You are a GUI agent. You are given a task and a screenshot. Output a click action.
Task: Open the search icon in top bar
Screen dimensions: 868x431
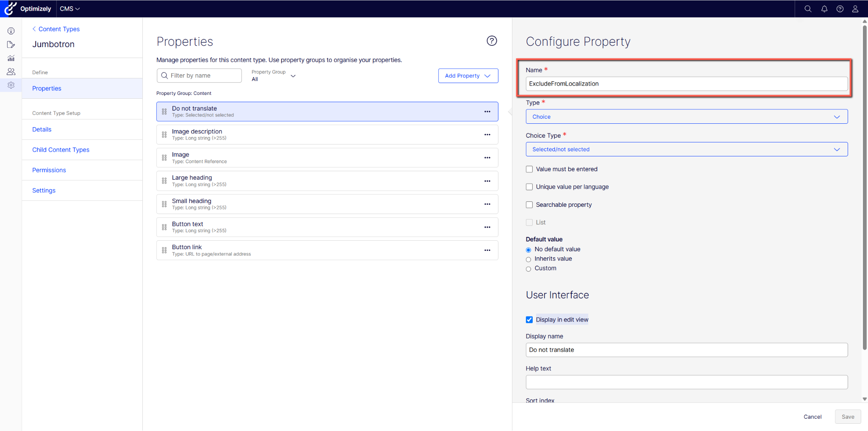click(808, 9)
